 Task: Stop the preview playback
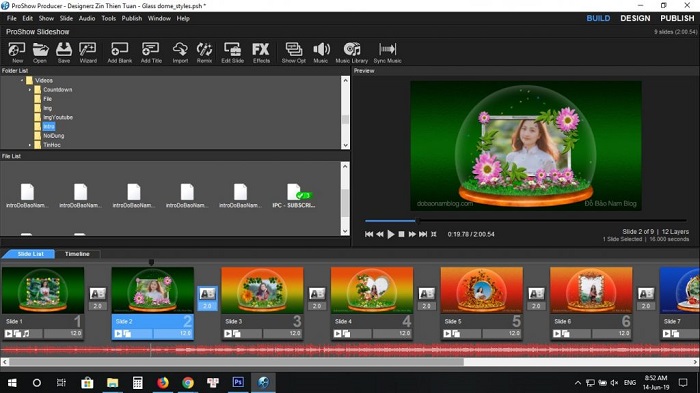pyautogui.click(x=401, y=234)
